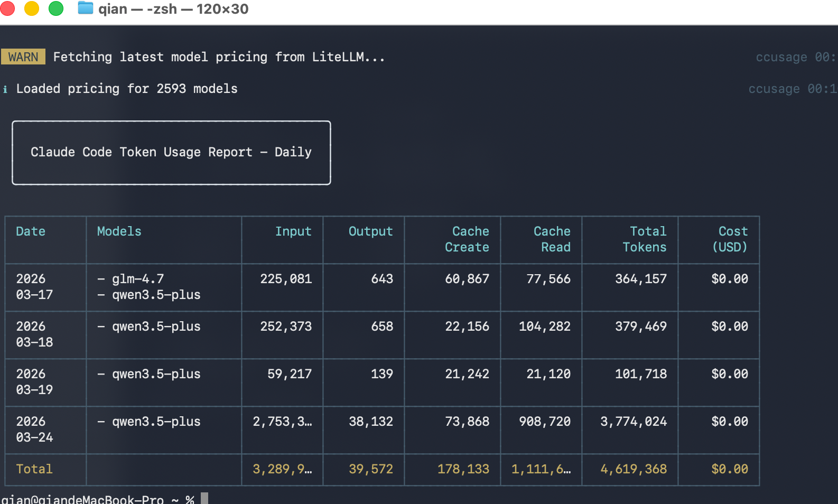Click 'qwen3.5-plus' in the 03-24 row
838x504 pixels.
[x=156, y=422]
